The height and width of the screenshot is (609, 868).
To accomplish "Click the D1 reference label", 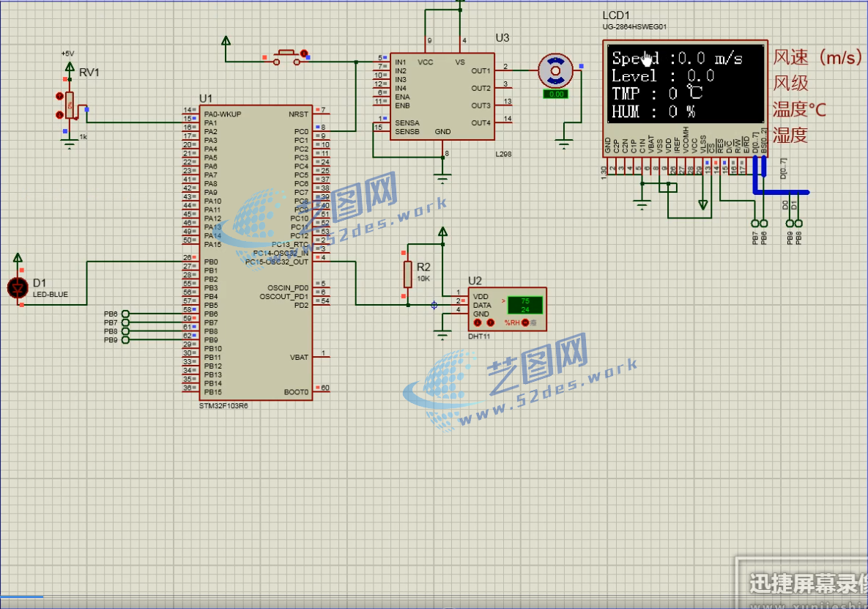I will [x=40, y=284].
